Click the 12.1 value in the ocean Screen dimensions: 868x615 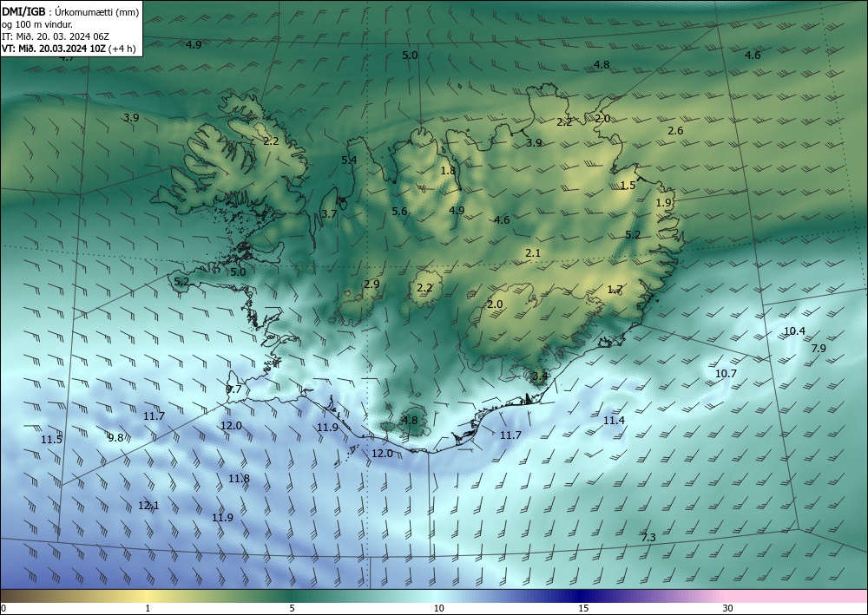[148, 505]
